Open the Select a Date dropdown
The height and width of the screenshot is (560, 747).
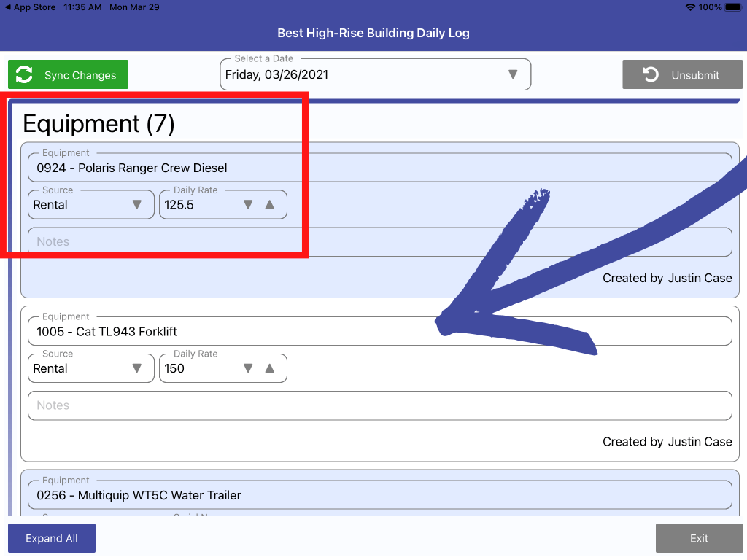tap(376, 75)
